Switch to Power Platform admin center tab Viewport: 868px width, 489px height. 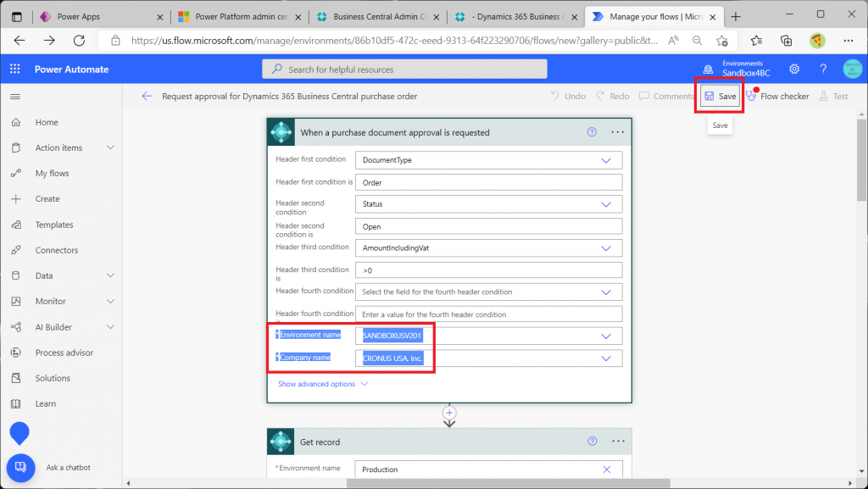tap(239, 17)
